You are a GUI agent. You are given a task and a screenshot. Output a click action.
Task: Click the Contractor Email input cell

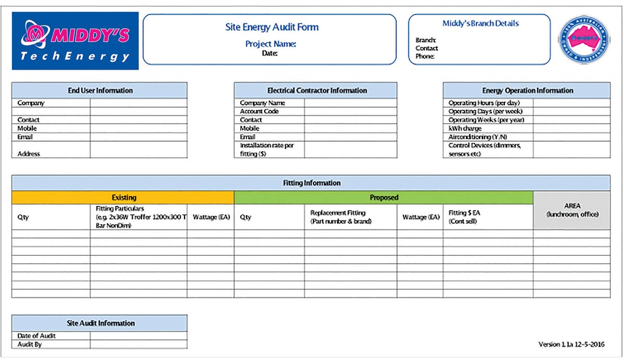350,137
